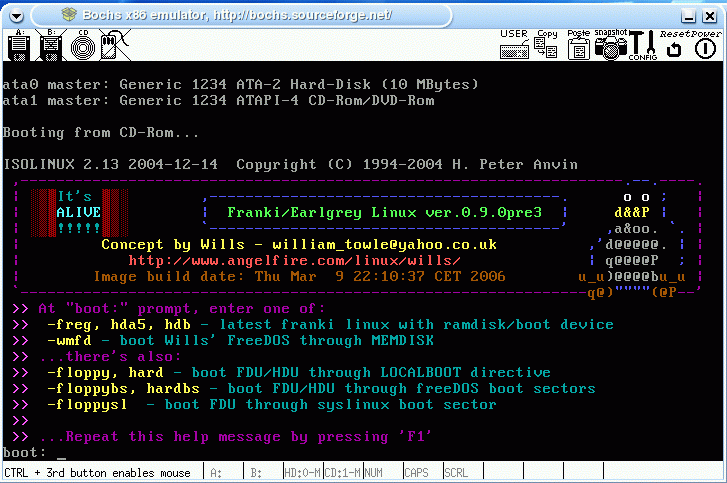Click the '-freg, hda5, hdb' option line
The width and height of the screenshot is (727, 483).
330,324
